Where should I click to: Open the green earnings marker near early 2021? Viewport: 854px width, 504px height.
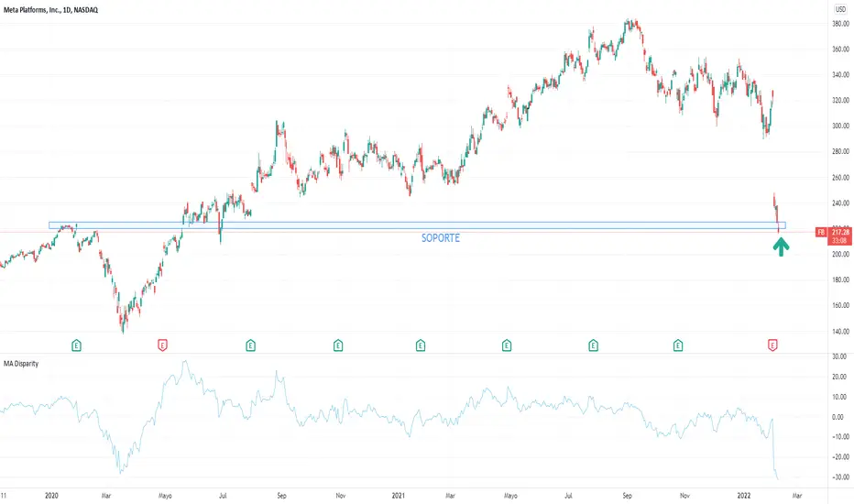[421, 345]
